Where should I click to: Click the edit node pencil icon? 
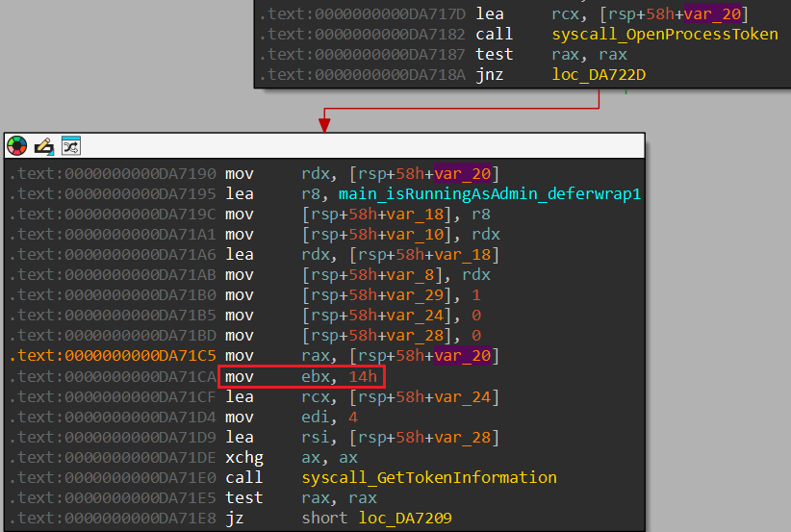click(44, 146)
